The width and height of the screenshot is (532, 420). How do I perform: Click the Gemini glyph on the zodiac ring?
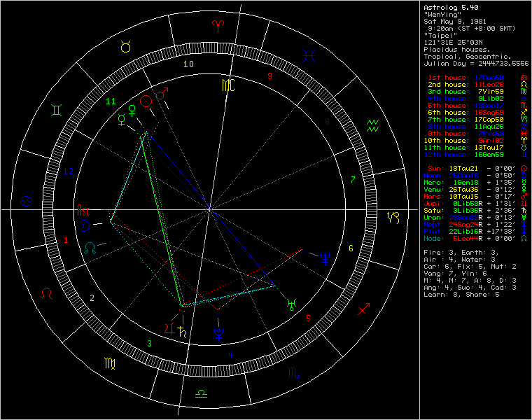(x=55, y=110)
